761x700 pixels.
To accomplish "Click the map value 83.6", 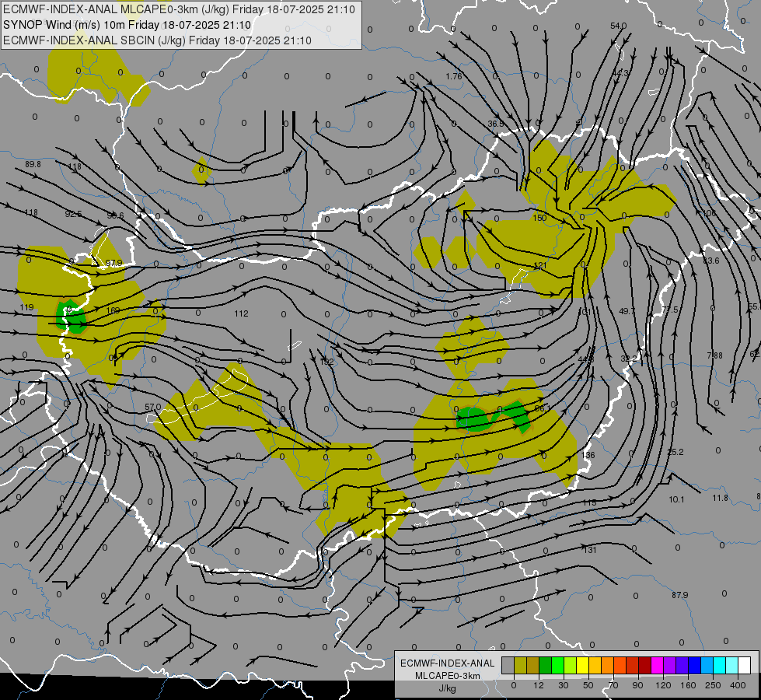I will 711,261.
